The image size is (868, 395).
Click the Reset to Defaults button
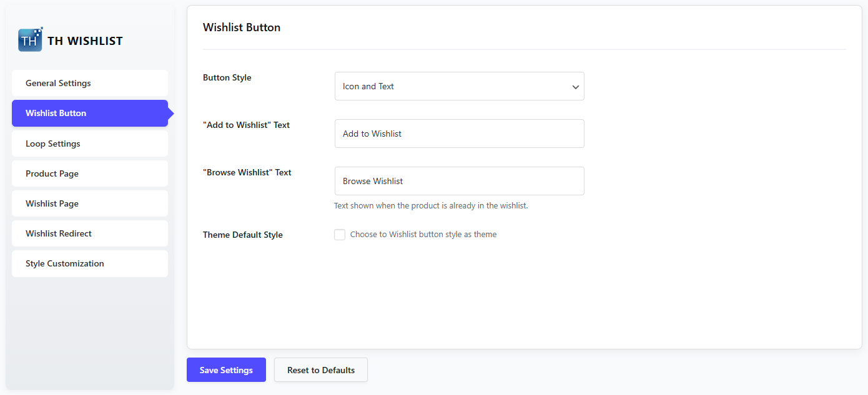point(320,370)
